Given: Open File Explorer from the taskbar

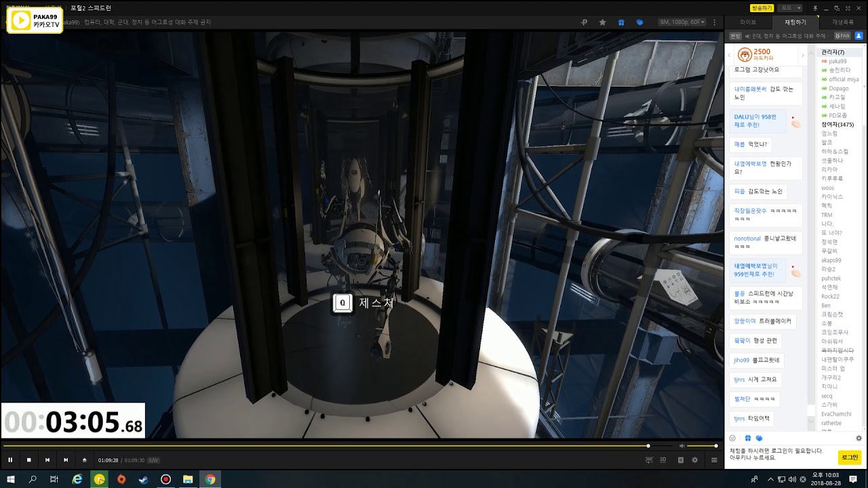Looking at the screenshot, I should (188, 479).
